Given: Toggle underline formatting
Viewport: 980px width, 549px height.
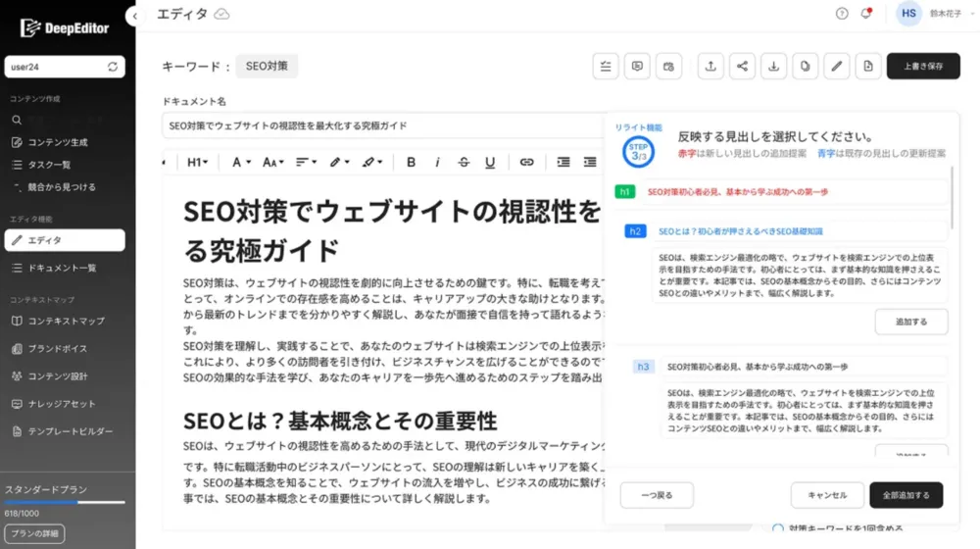Looking at the screenshot, I should [490, 162].
